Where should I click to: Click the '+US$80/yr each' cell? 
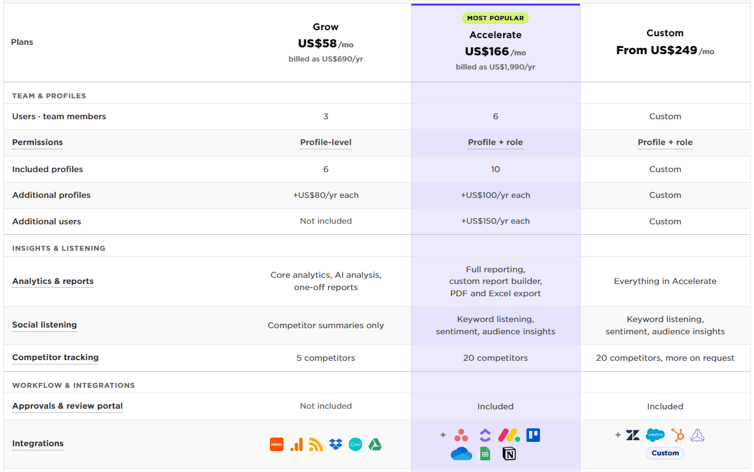326,195
